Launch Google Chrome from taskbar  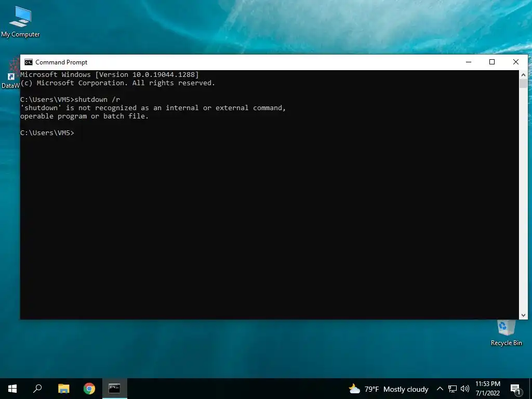(89, 389)
